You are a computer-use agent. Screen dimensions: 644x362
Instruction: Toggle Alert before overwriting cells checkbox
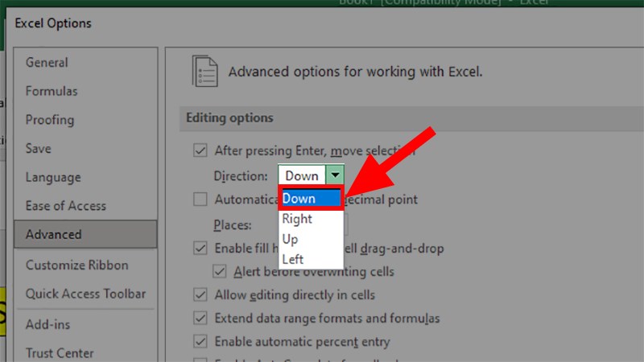[219, 272]
